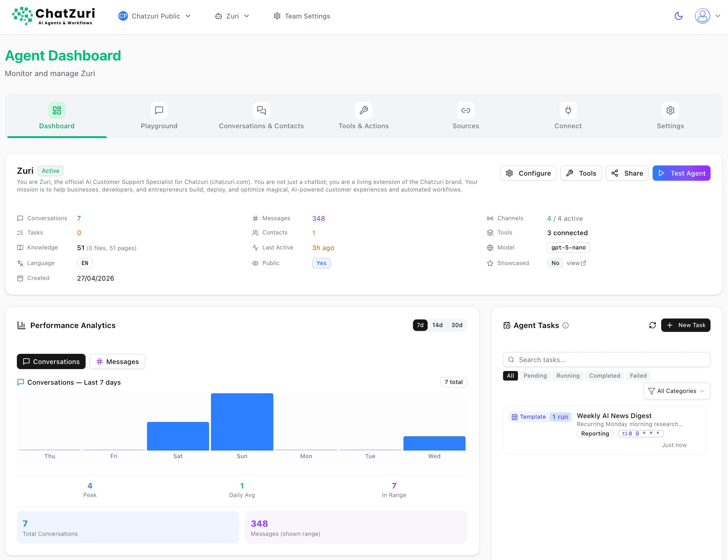Image resolution: width=728 pixels, height=560 pixels.
Task: Click the conversations count 7 in agent card
Action: (x=79, y=218)
